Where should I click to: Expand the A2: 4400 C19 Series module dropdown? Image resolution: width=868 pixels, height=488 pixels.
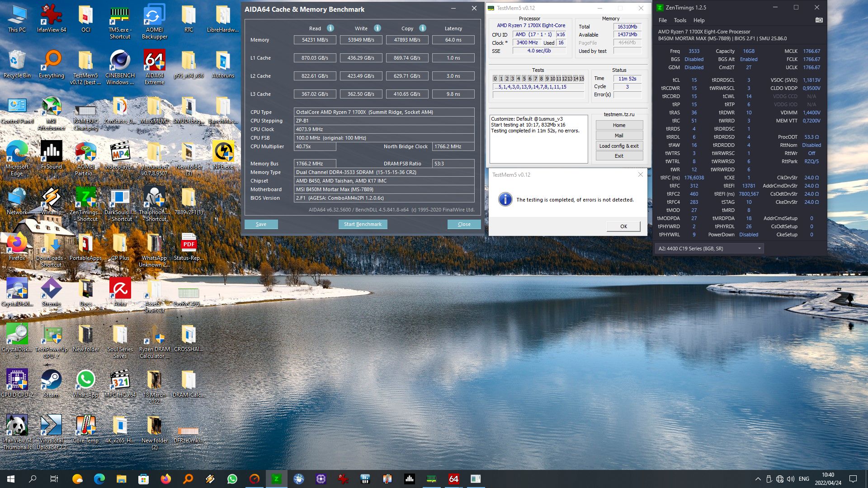pyautogui.click(x=709, y=248)
